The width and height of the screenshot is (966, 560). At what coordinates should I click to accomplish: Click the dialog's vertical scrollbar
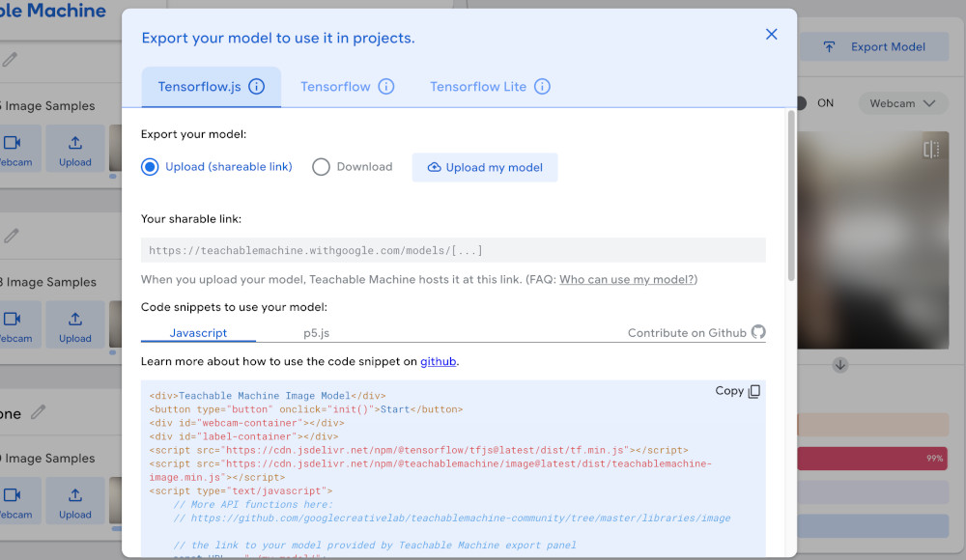click(791, 196)
